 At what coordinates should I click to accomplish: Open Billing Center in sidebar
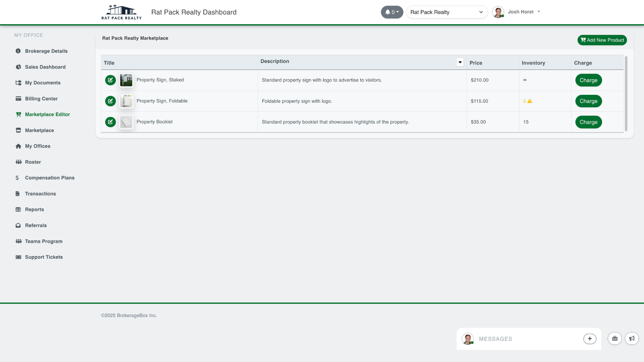(41, 99)
